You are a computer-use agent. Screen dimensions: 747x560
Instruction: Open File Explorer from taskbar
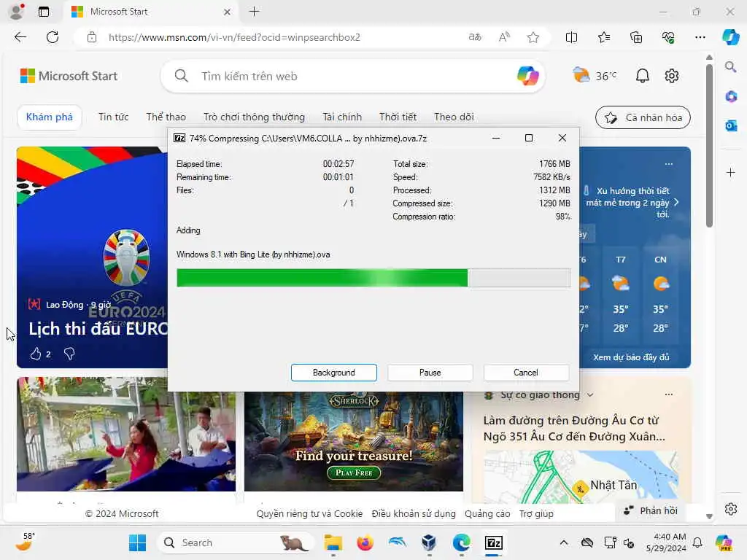pos(333,542)
